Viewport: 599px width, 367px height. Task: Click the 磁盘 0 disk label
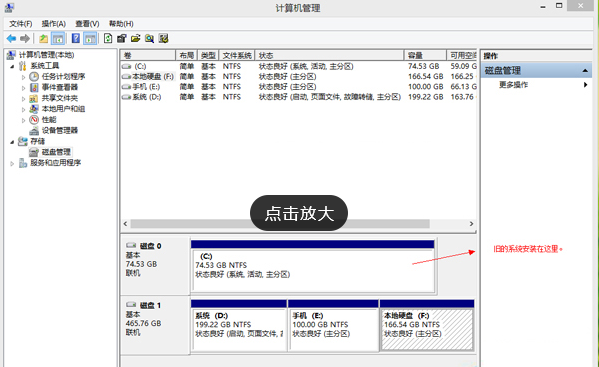click(150, 246)
